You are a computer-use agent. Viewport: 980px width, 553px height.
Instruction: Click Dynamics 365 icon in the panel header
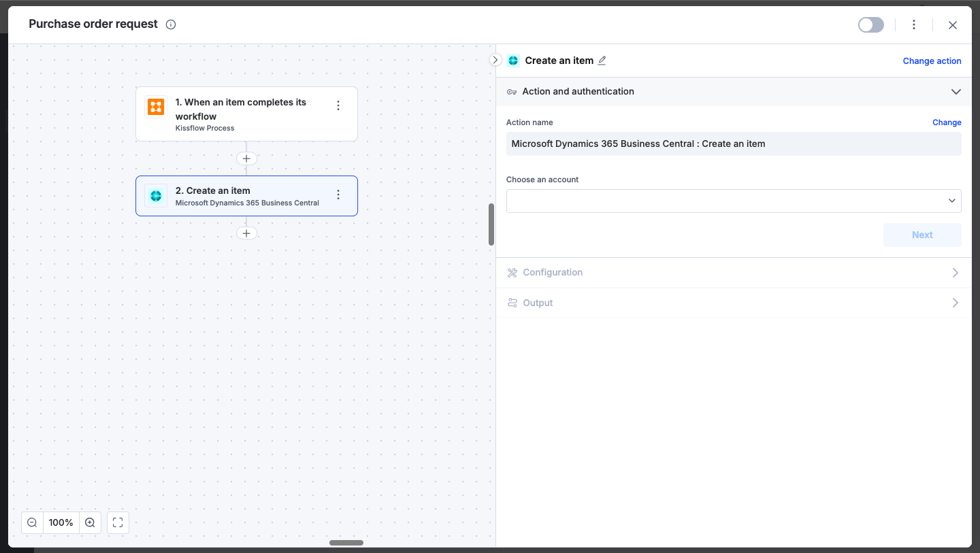click(513, 61)
